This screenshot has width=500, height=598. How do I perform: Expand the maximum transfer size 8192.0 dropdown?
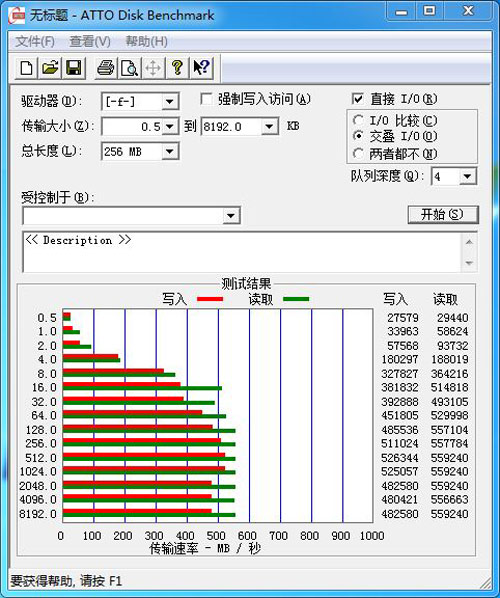click(269, 127)
